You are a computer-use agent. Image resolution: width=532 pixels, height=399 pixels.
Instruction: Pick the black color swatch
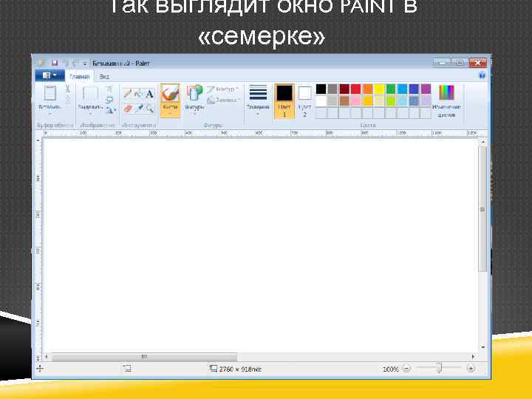click(x=321, y=89)
